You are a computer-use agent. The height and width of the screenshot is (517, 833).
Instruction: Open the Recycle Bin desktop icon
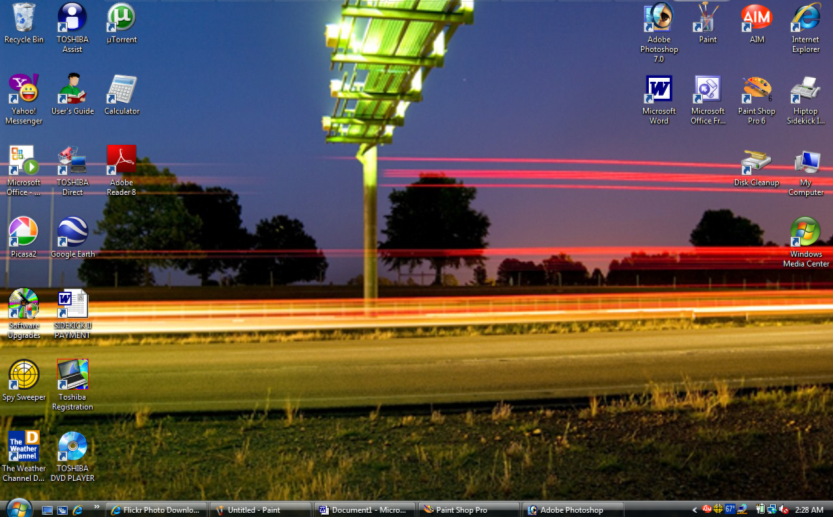coord(23,23)
